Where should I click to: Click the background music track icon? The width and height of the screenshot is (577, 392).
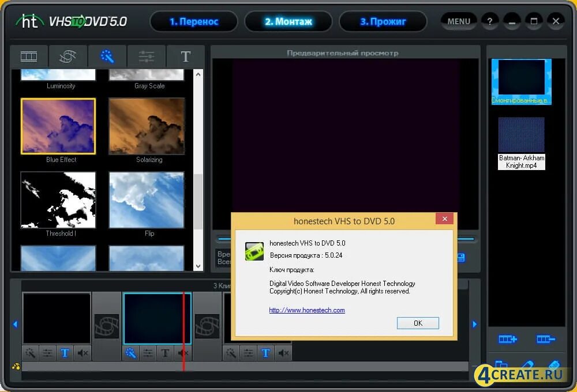(x=16, y=366)
